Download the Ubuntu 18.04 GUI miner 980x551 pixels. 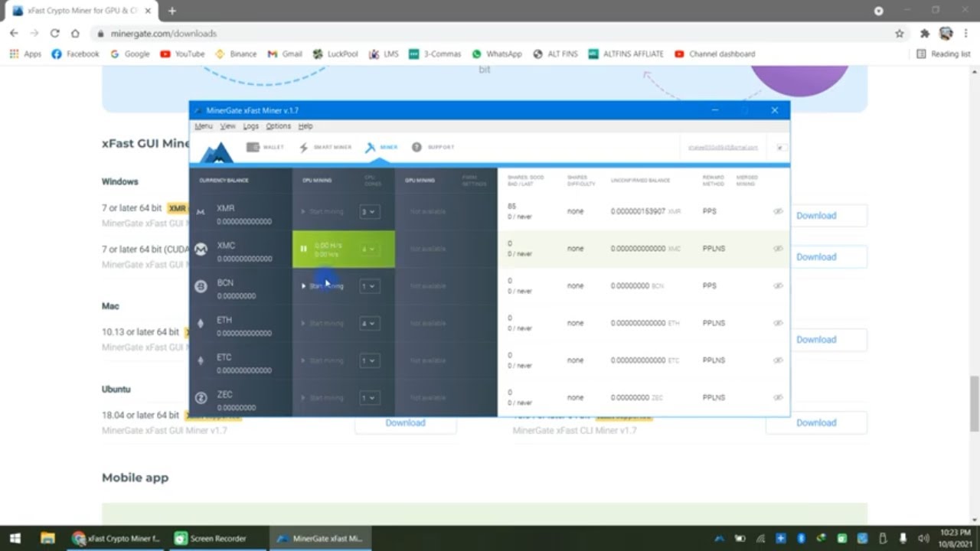[x=405, y=422]
